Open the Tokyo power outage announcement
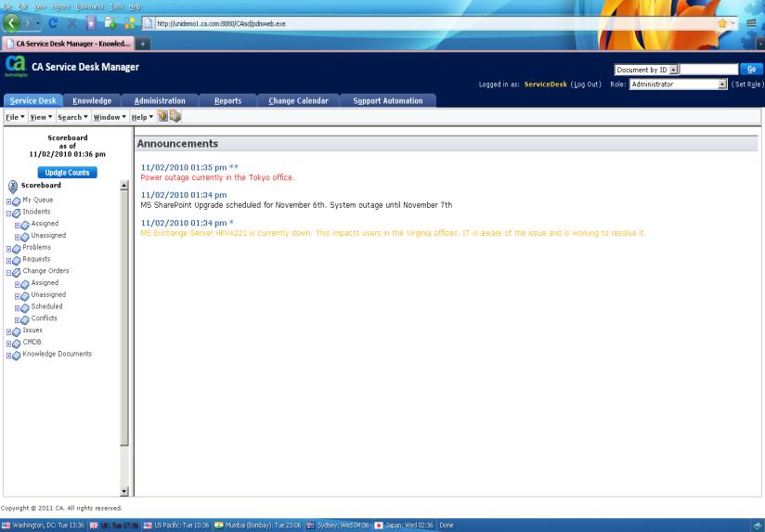Viewport: 765px width, 532px height. pyautogui.click(x=217, y=177)
